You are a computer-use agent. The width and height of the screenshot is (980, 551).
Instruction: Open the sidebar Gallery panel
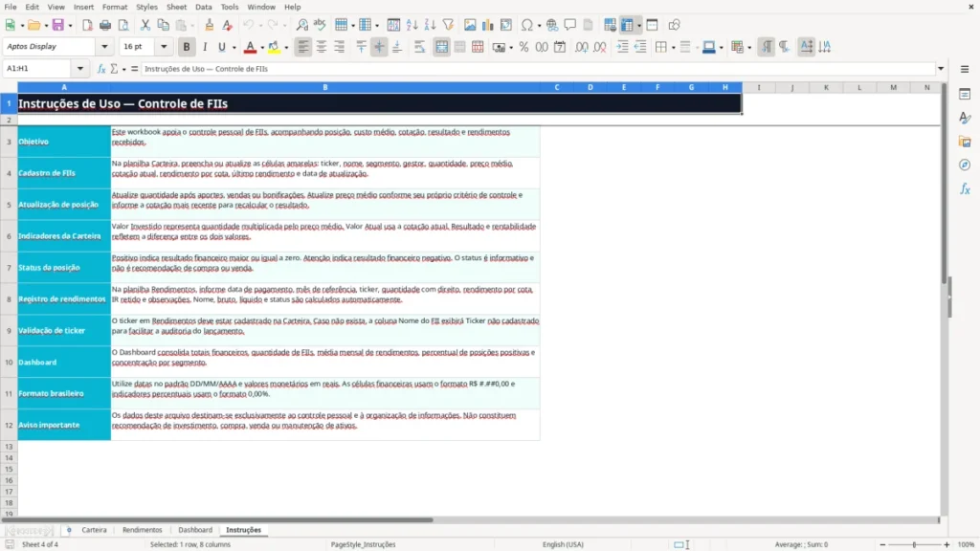coord(965,142)
